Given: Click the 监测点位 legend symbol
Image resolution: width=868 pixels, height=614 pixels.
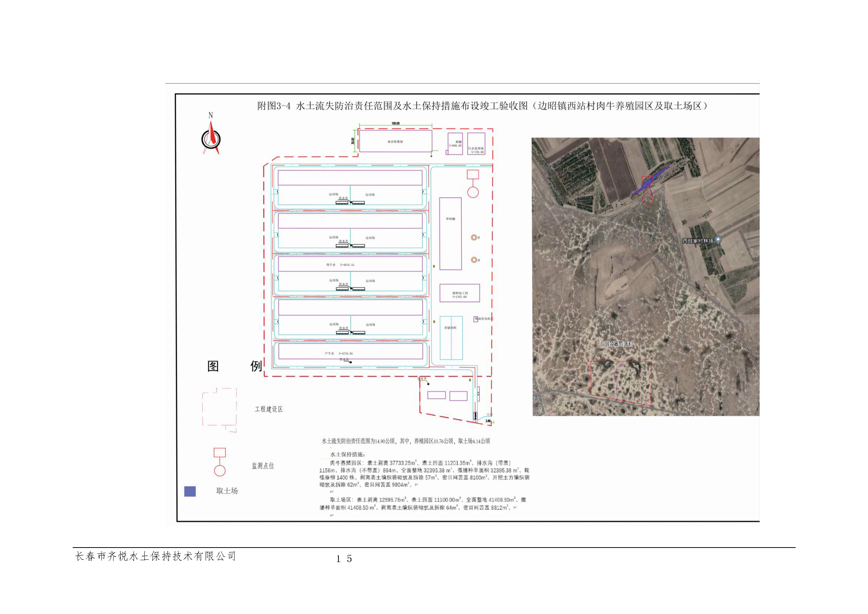Looking at the screenshot, I should click(220, 462).
